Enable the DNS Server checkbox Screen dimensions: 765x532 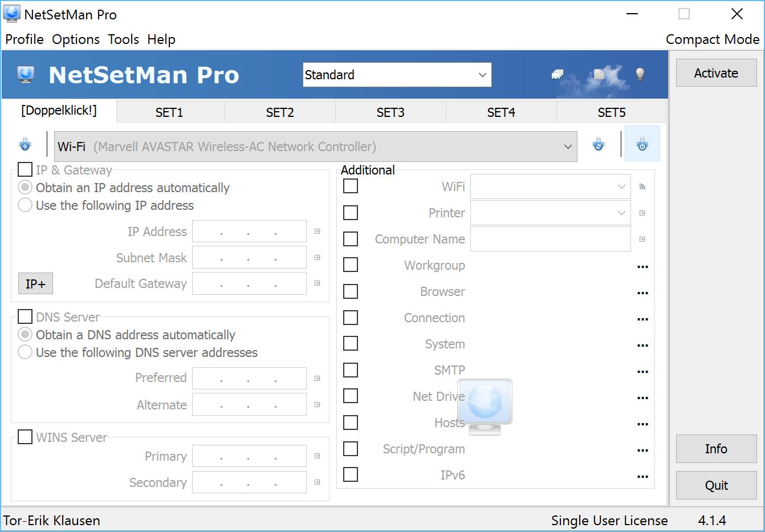(x=25, y=316)
